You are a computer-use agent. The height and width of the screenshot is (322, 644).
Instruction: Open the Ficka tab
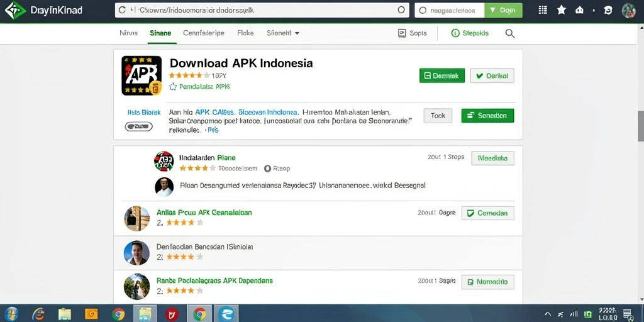pyautogui.click(x=246, y=33)
